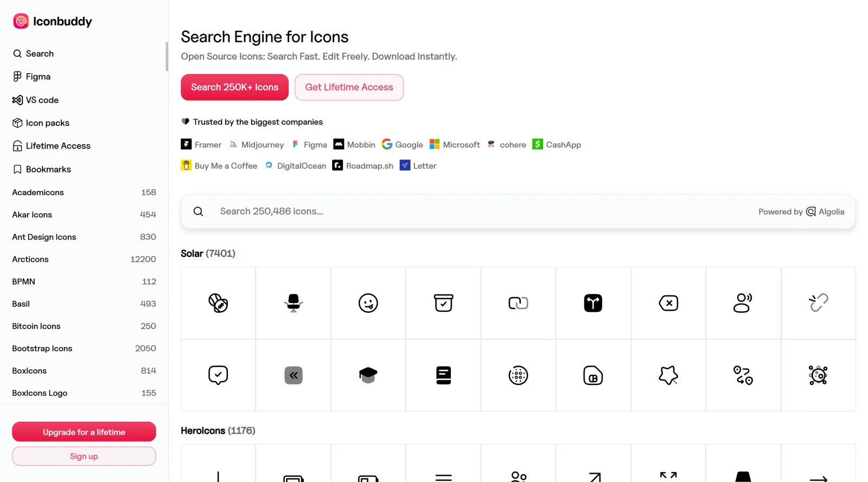
Task: Pick the bacteria virus icon
Action: coord(818,375)
